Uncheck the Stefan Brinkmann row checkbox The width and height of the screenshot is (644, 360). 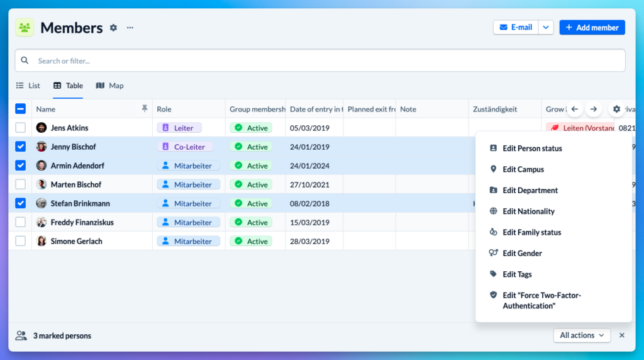[20, 203]
